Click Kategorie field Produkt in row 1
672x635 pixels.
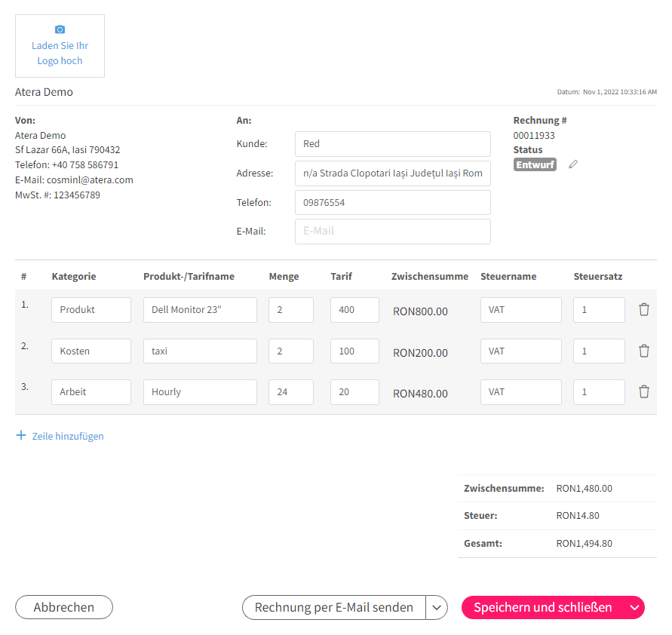click(x=91, y=310)
